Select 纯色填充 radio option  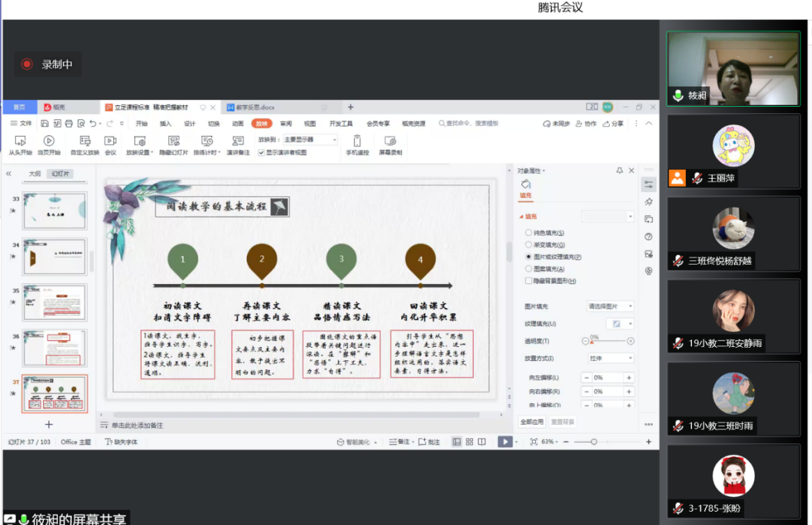[x=528, y=233]
